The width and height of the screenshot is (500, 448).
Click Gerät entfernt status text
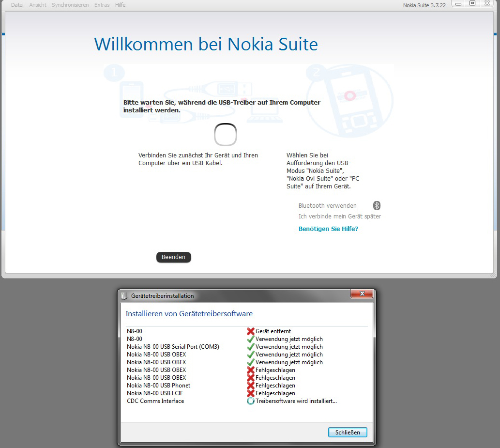coord(273,331)
